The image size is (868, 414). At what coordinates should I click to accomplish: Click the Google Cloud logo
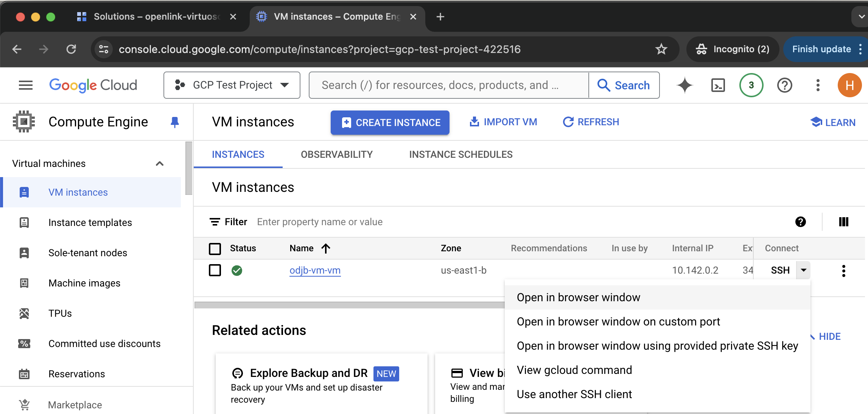click(x=93, y=85)
